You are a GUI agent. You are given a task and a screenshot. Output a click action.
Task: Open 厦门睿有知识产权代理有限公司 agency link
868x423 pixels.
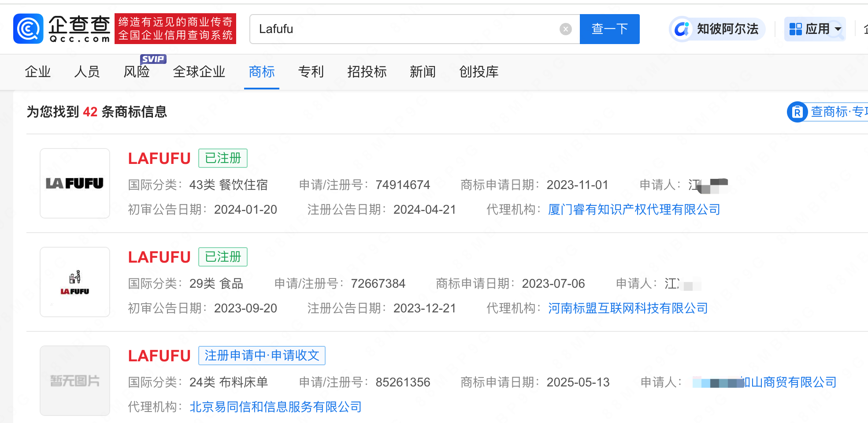pyautogui.click(x=634, y=210)
